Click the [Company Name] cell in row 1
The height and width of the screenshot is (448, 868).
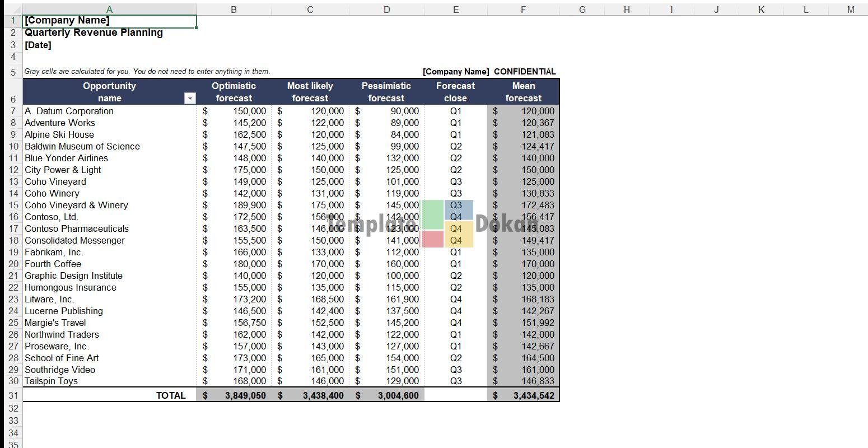109,21
